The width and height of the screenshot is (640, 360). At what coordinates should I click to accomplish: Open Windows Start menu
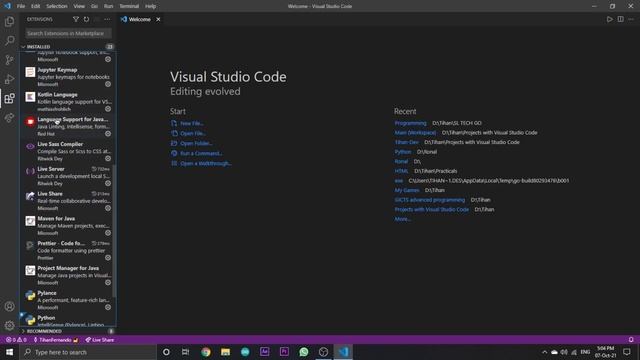click(9, 352)
